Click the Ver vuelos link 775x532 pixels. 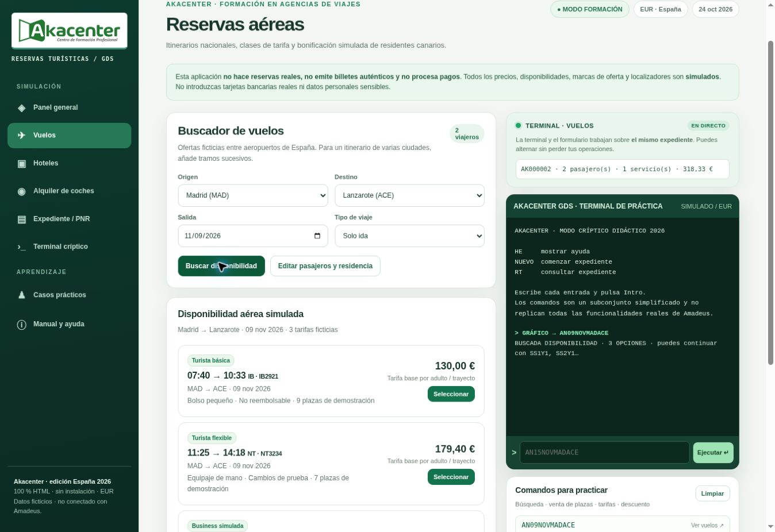pyautogui.click(x=707, y=526)
